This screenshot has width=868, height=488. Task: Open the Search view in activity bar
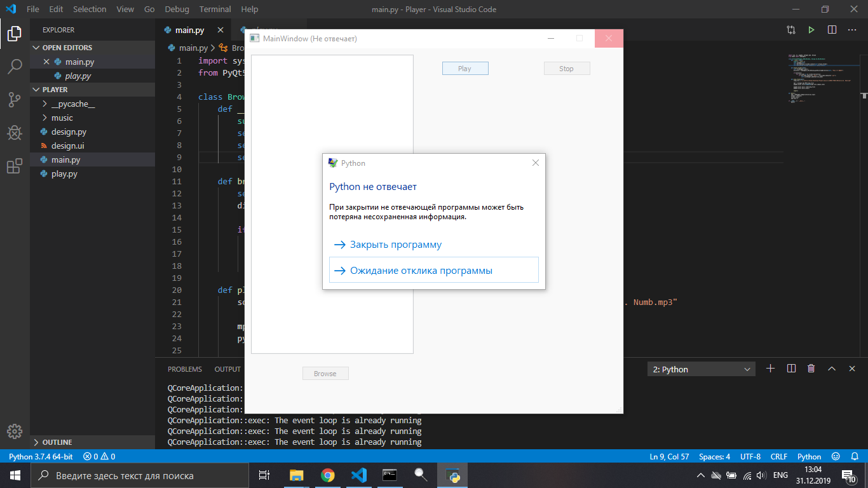coord(15,65)
